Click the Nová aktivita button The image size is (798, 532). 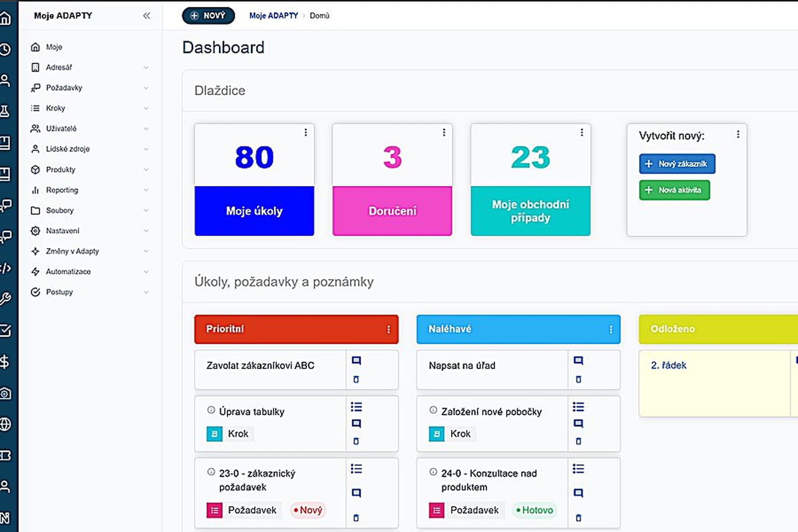tap(674, 190)
